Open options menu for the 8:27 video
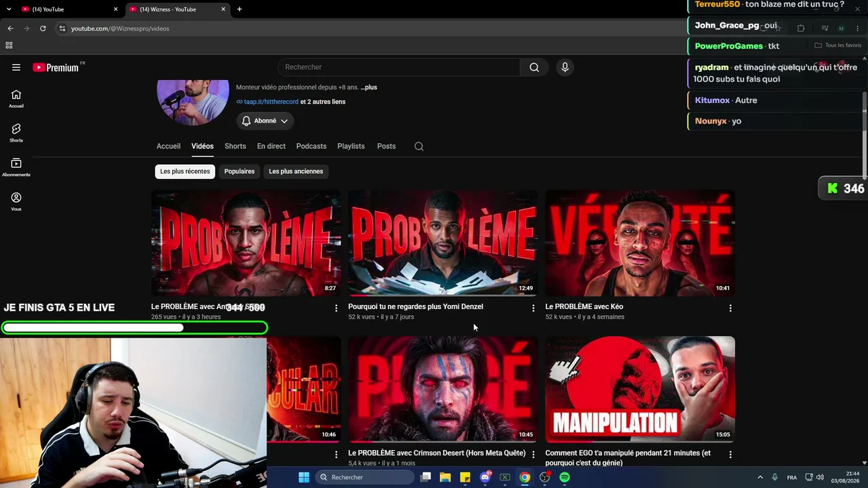This screenshot has height=488, width=868. 336,308
